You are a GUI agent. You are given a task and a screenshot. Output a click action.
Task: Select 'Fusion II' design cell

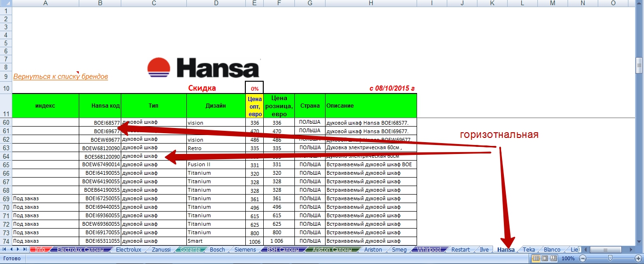pos(216,165)
